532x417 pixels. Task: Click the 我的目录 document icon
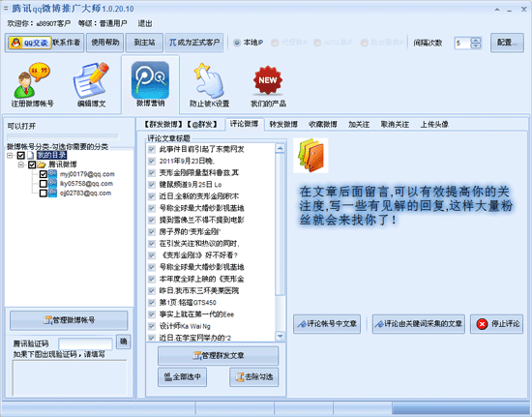pos(31,156)
